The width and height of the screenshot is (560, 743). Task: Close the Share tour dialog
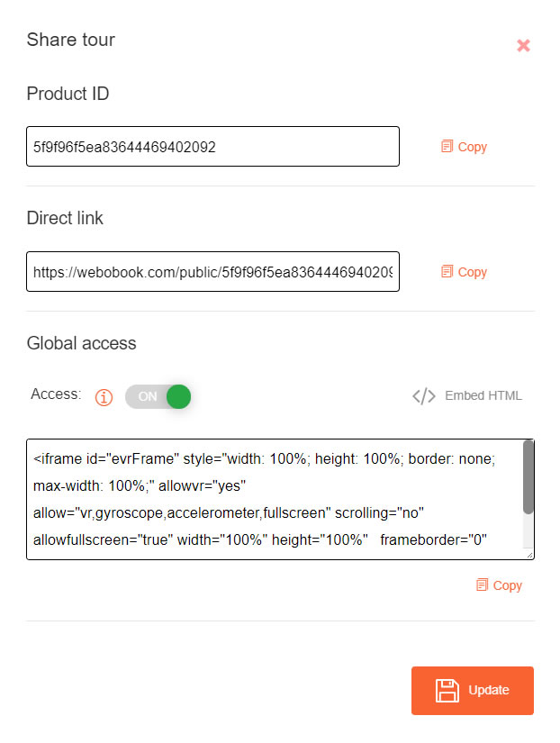tap(523, 46)
